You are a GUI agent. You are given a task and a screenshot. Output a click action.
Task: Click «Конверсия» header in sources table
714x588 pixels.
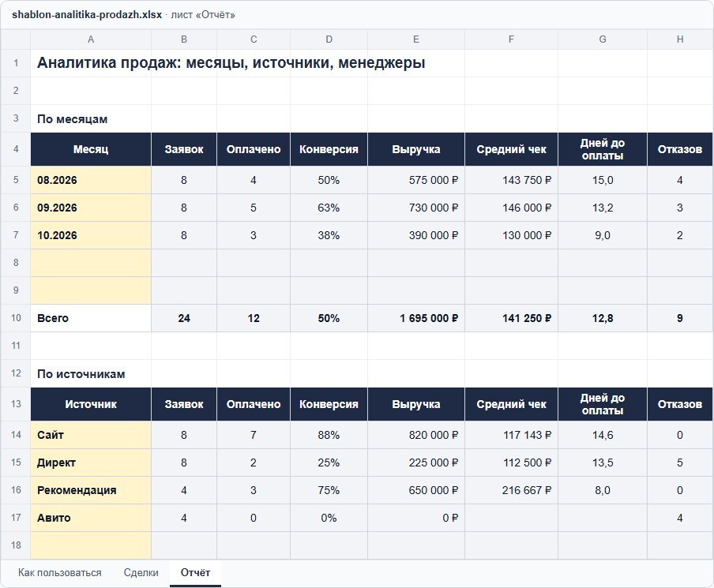click(329, 404)
